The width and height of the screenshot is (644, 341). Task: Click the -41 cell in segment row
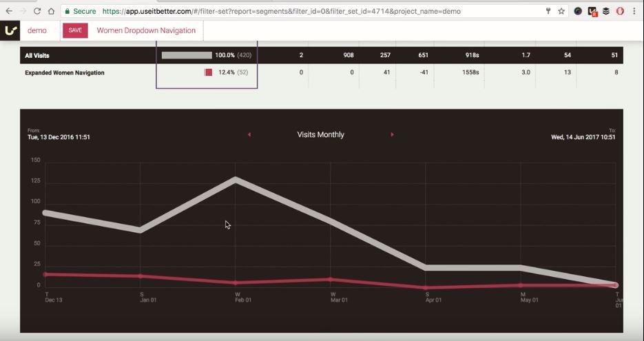(424, 72)
